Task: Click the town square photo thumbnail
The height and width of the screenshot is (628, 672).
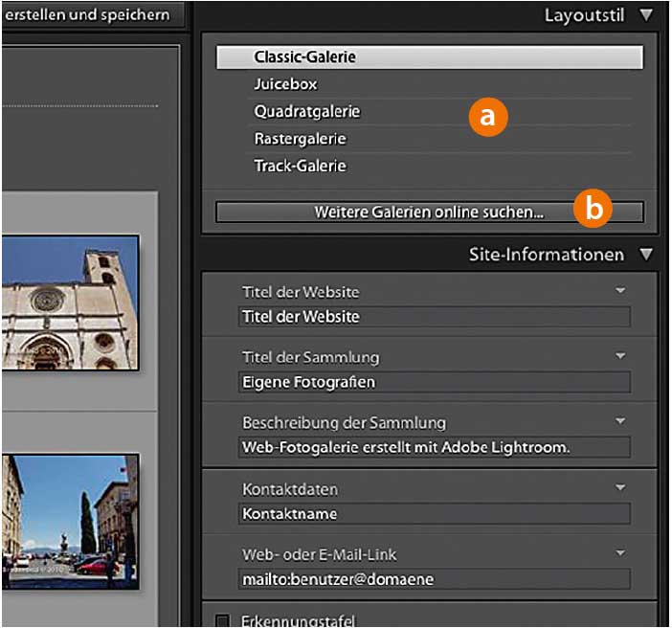Action: coord(70,522)
